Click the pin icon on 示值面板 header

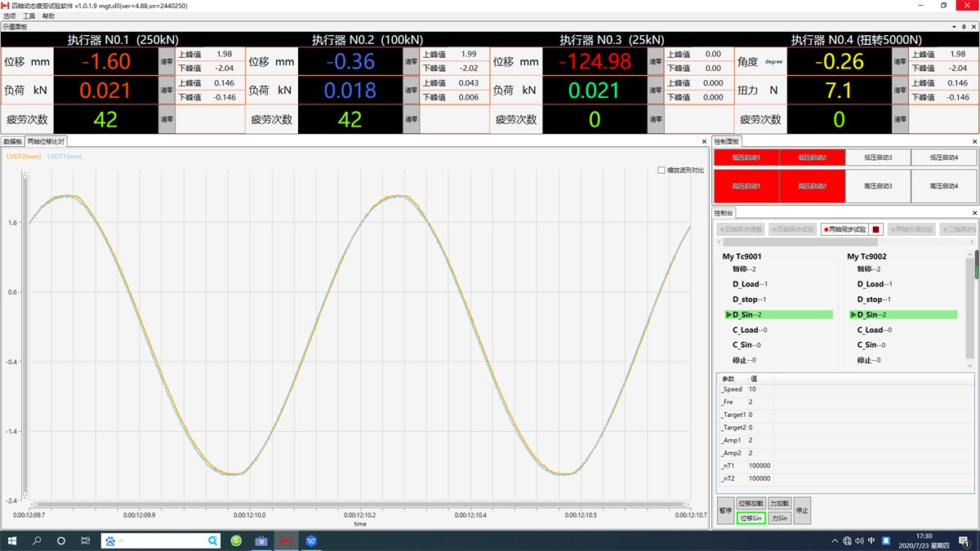[x=964, y=27]
